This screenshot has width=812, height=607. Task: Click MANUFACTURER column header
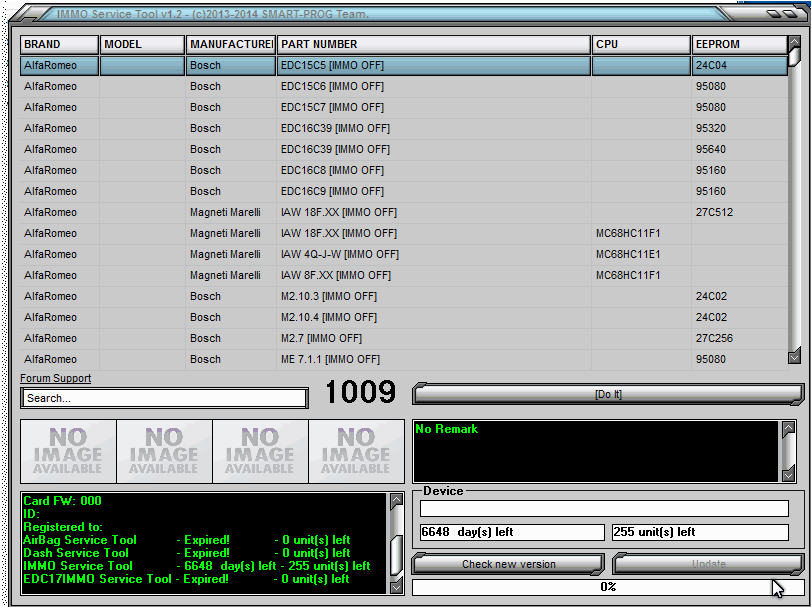coord(230,45)
